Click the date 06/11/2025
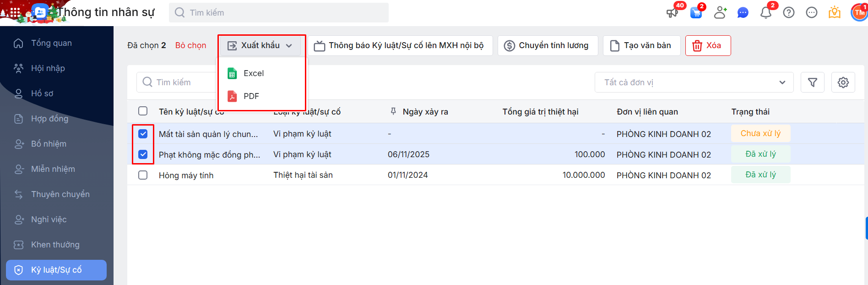 coord(409,154)
